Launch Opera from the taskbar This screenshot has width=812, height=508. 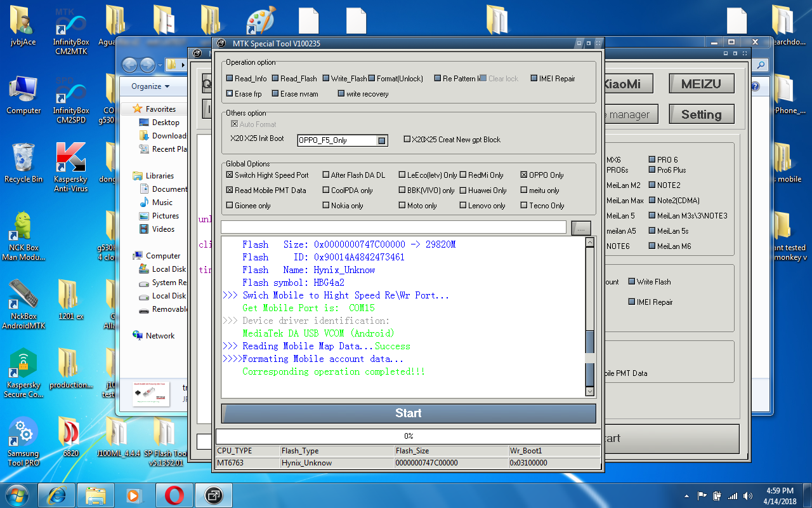pyautogui.click(x=173, y=495)
